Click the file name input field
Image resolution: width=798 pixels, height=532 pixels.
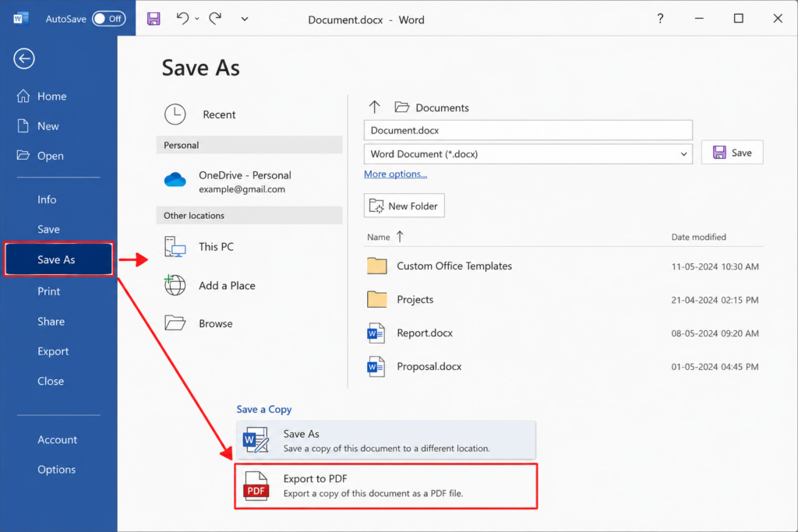(x=528, y=130)
